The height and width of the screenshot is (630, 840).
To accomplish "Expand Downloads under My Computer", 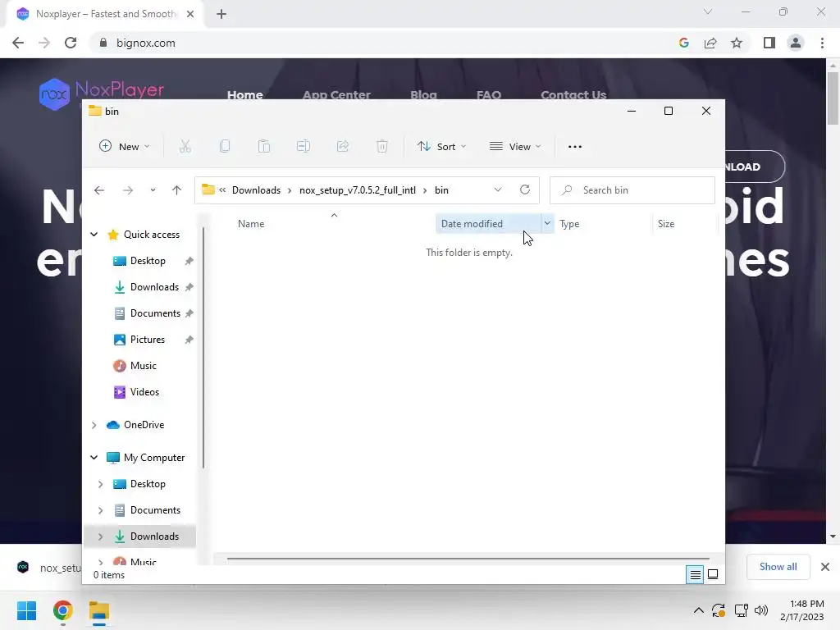I will pyautogui.click(x=100, y=536).
